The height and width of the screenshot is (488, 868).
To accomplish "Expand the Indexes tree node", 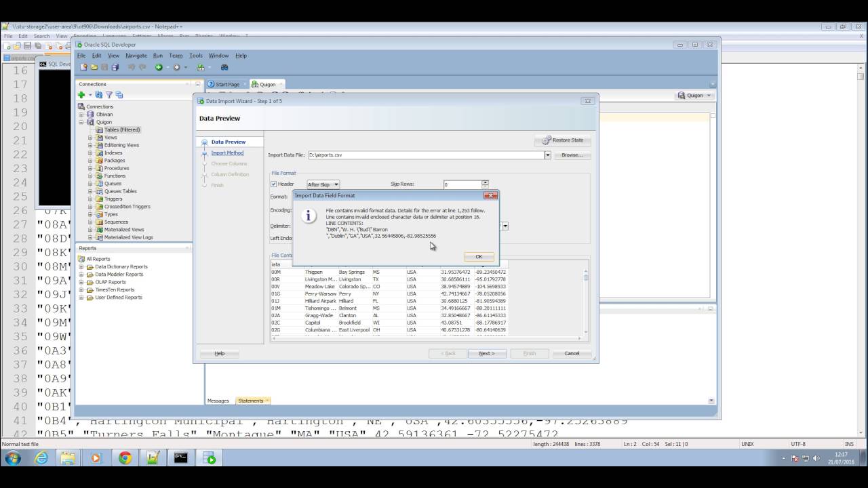I will 90,152.
